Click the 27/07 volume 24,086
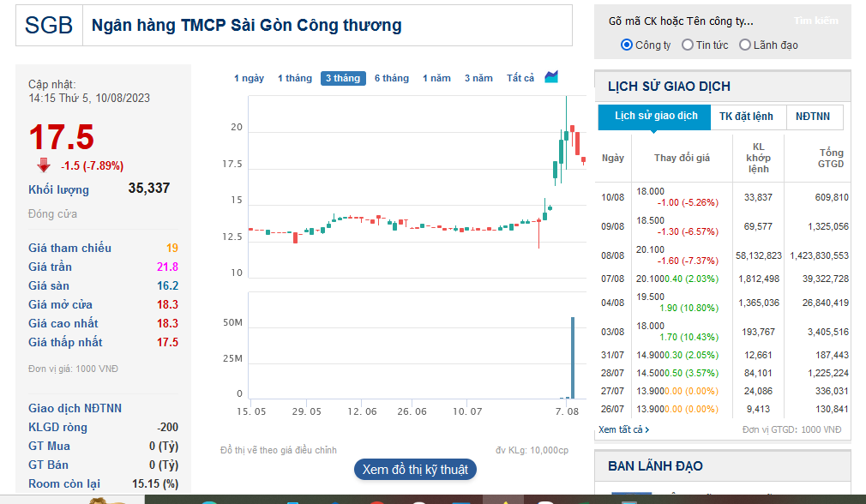 point(758,391)
